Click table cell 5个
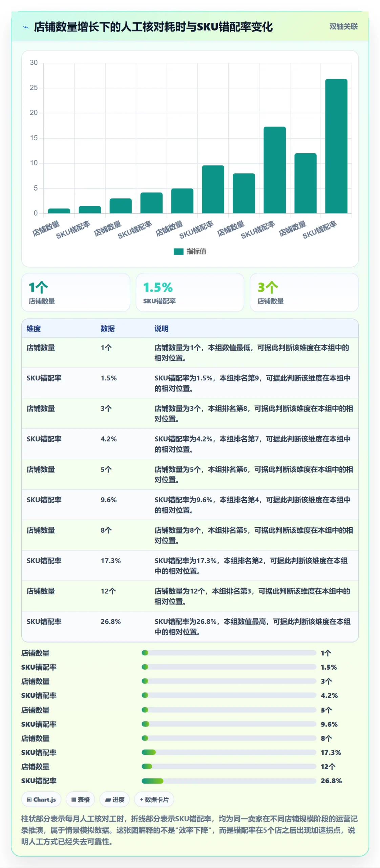This screenshot has width=380, height=868. 106,469
